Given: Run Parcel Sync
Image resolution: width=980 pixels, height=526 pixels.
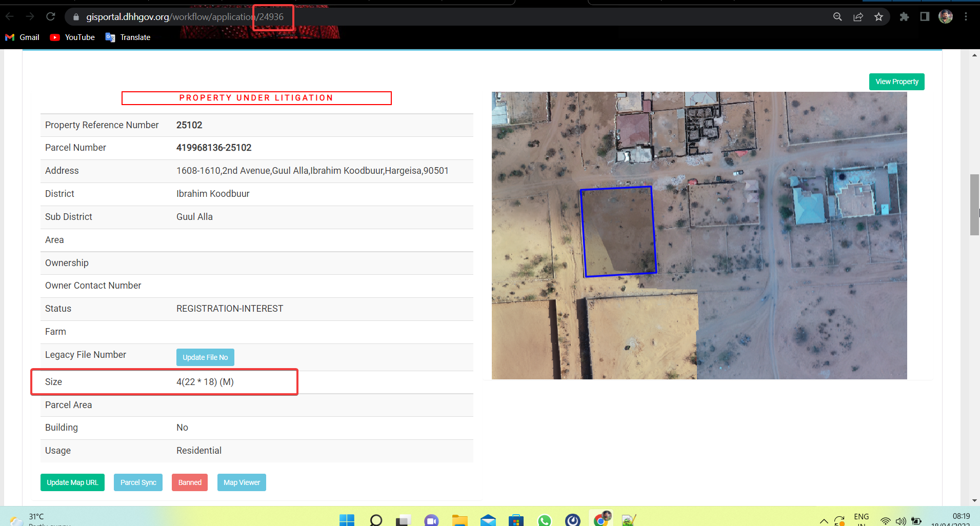Looking at the screenshot, I should 138,482.
